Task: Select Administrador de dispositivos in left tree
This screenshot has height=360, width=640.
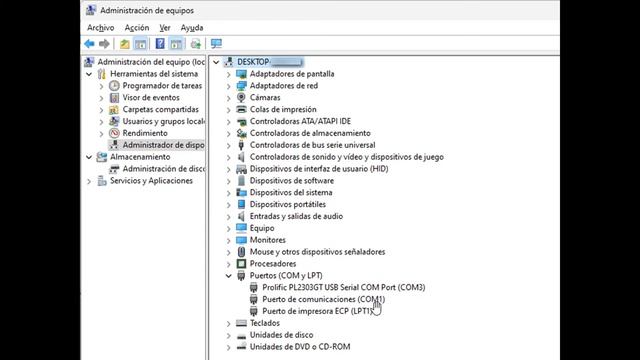Action: coord(163,145)
